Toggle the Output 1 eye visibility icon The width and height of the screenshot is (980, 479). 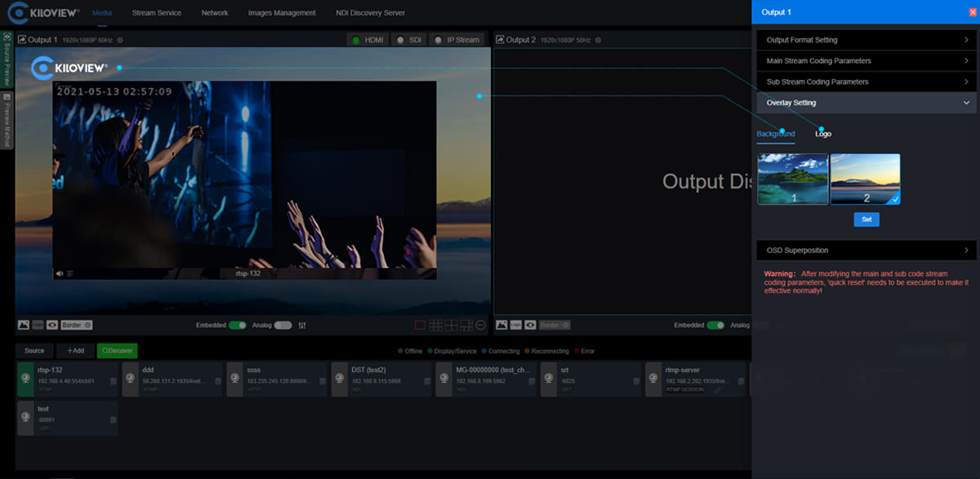(51, 325)
